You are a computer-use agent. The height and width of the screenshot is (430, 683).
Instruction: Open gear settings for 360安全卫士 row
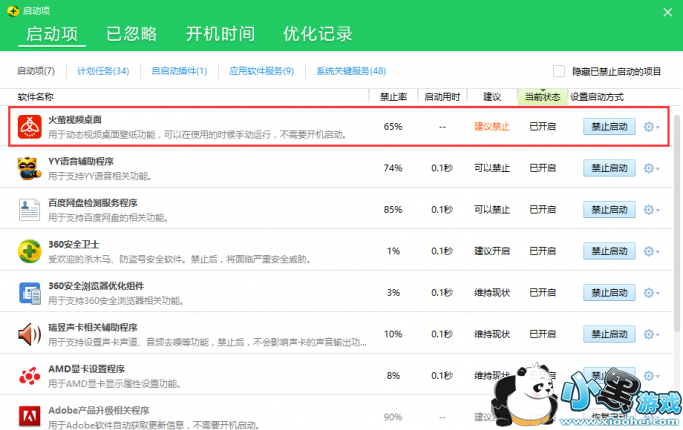pos(651,251)
